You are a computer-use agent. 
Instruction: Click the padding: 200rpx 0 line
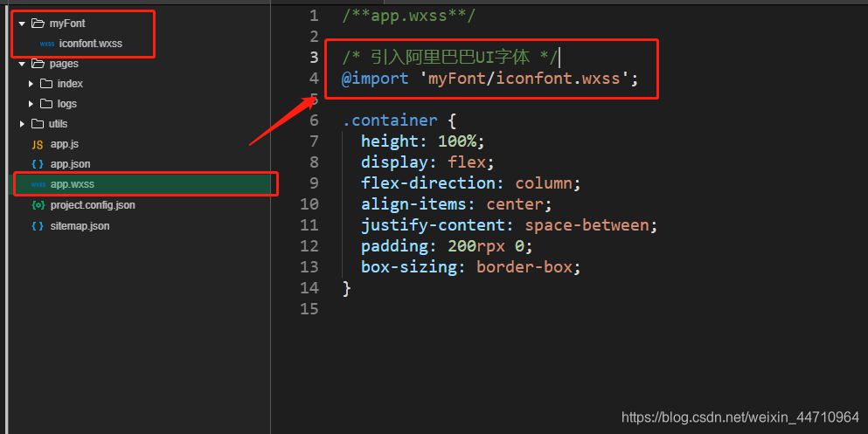tap(447, 246)
